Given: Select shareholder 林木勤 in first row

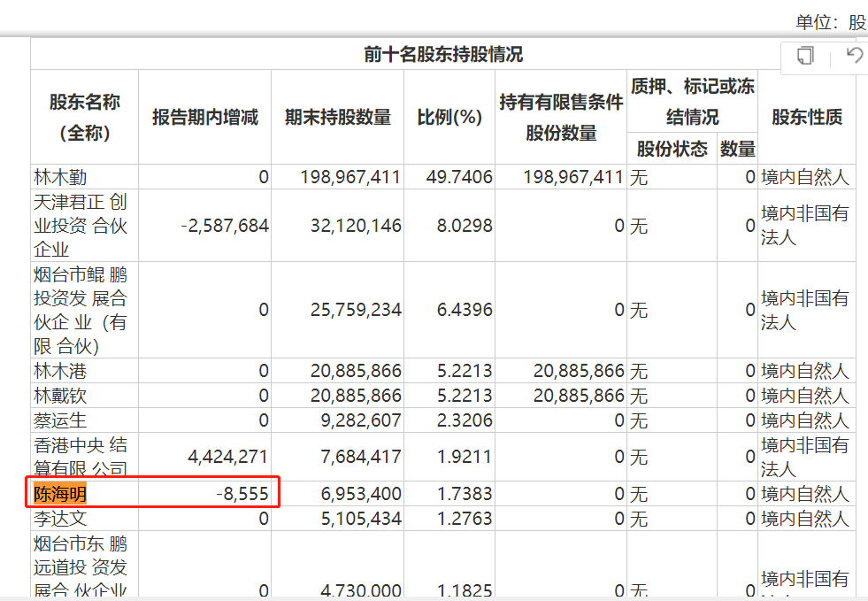Looking at the screenshot, I should tap(60, 177).
